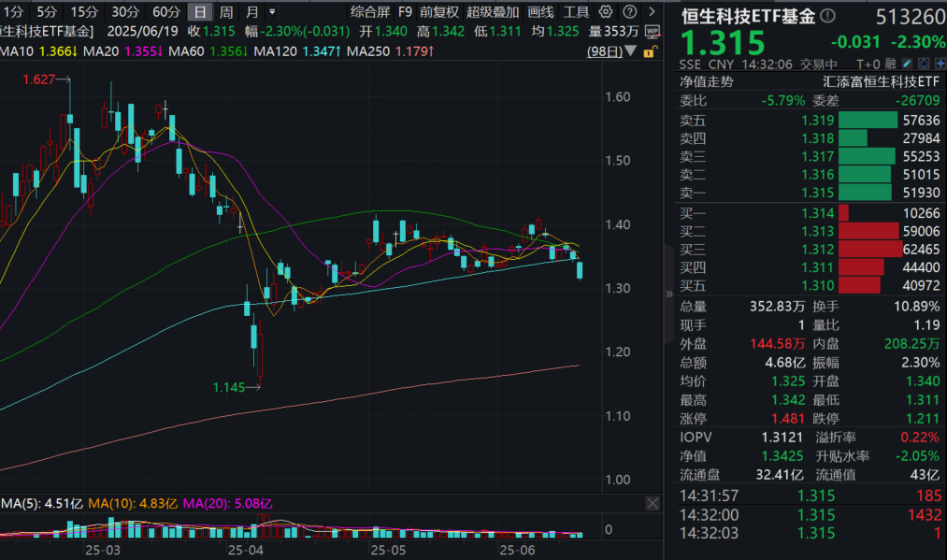Select the 月 monthly chart tab
The image size is (947, 560).
click(x=251, y=12)
